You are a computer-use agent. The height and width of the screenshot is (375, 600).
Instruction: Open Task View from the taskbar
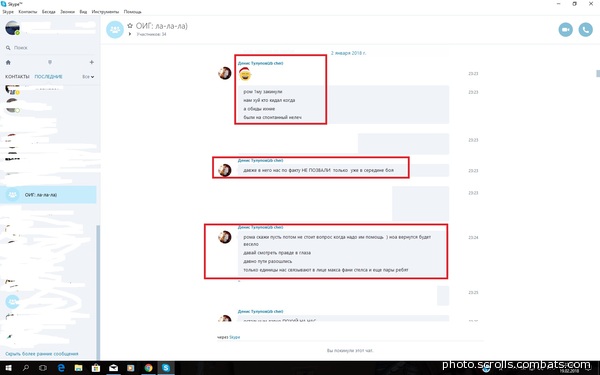coord(43,368)
